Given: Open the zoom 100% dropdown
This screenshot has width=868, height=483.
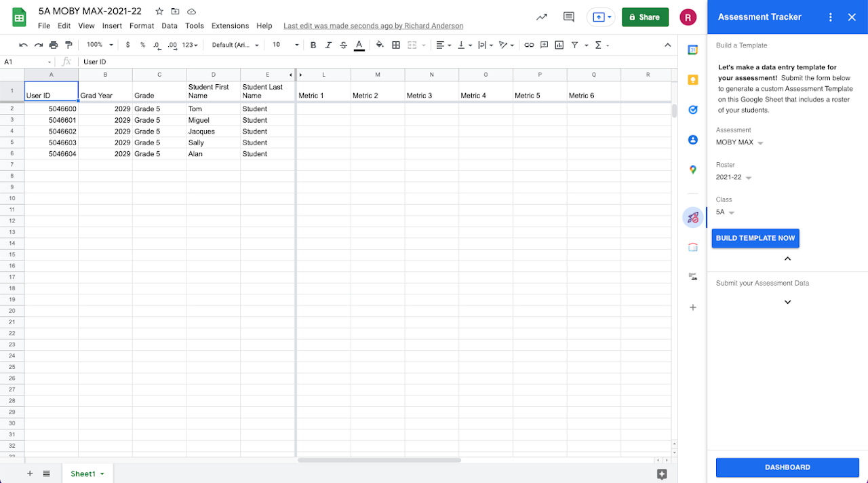Looking at the screenshot, I should coord(99,45).
